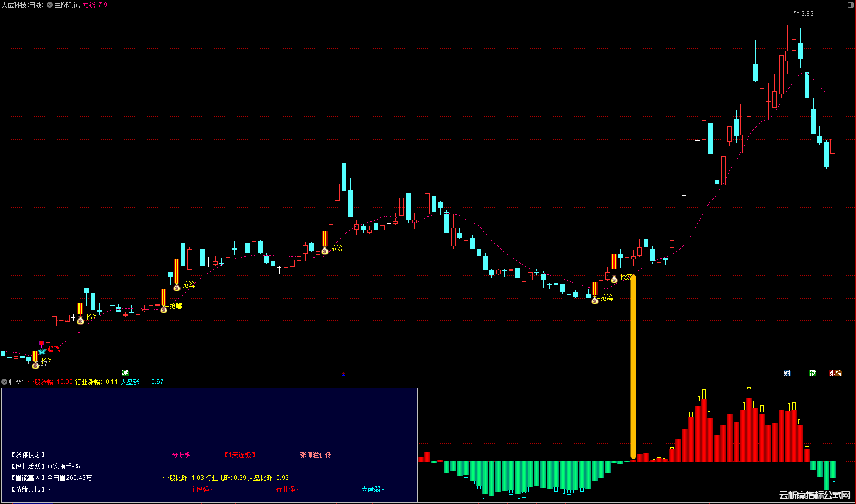Click the 【情绪共振】 label
Screen dimensions: 856x504
coord(28,489)
